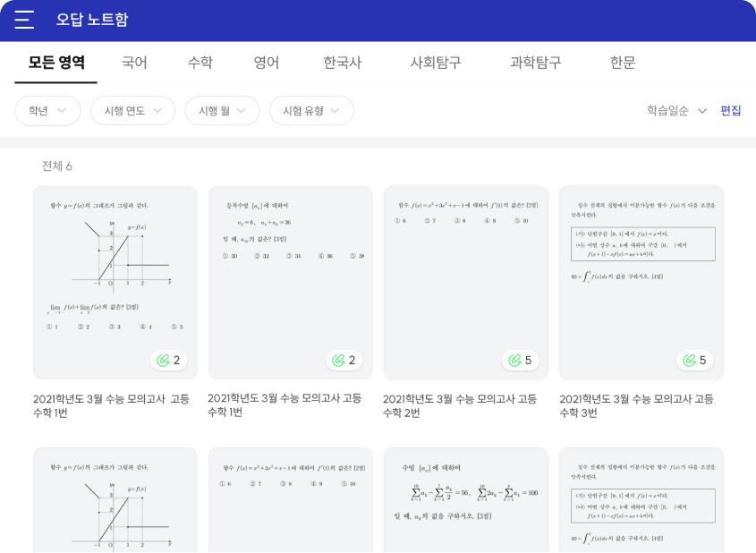
Task: Open the first problem thumbnail with graph
Action: click(x=115, y=268)
